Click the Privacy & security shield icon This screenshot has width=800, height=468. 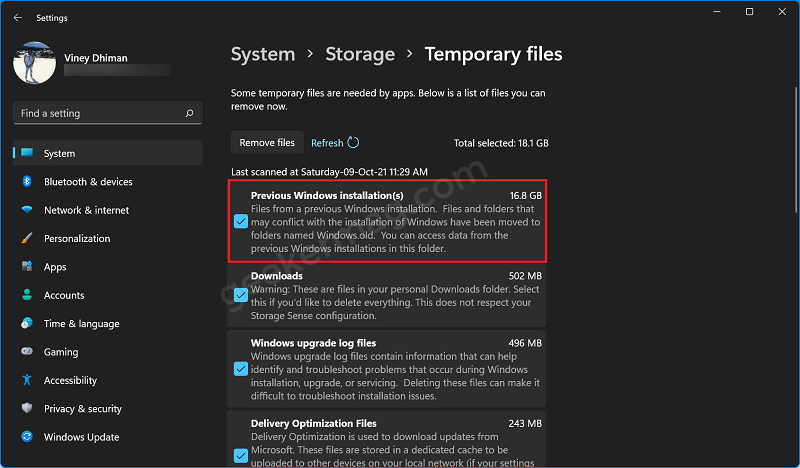coord(27,408)
